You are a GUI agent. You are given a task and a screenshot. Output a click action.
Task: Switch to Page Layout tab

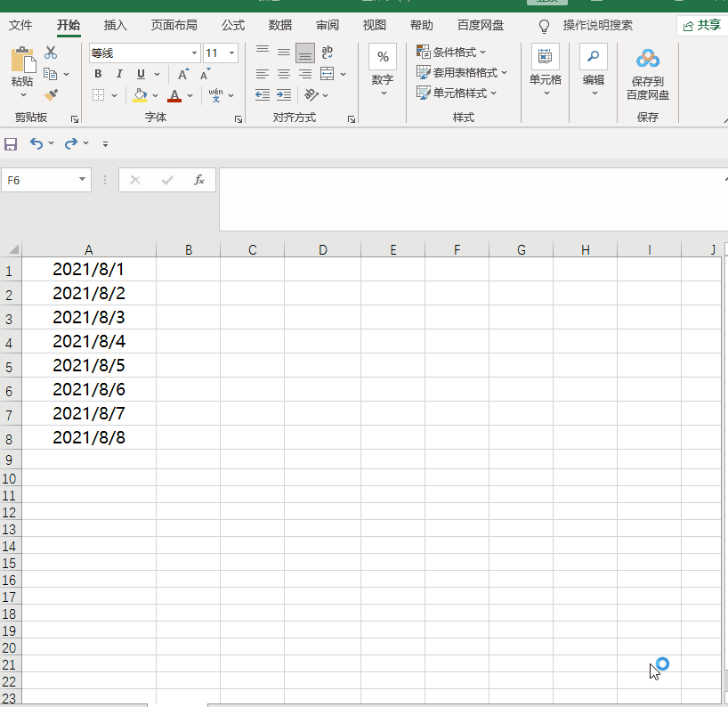click(174, 25)
